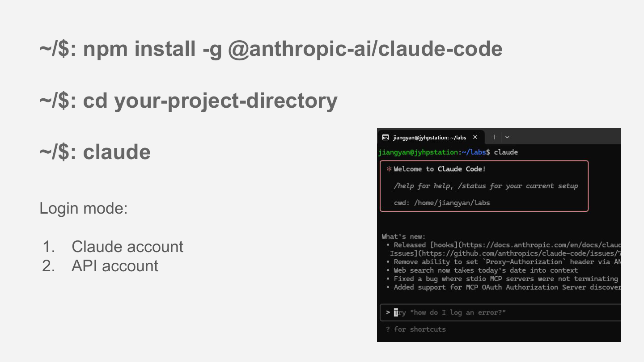644x362 pixels.
Task: Click the red asterisk before Welcome to Claude Code
Action: [x=389, y=169]
